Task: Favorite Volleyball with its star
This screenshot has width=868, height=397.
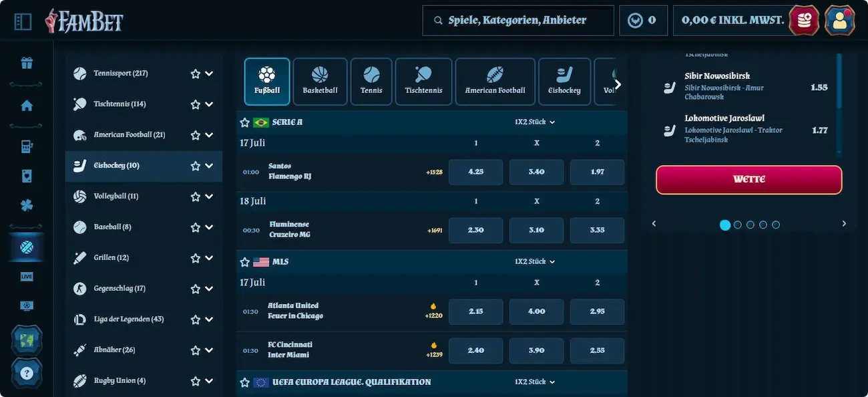Action: [196, 196]
